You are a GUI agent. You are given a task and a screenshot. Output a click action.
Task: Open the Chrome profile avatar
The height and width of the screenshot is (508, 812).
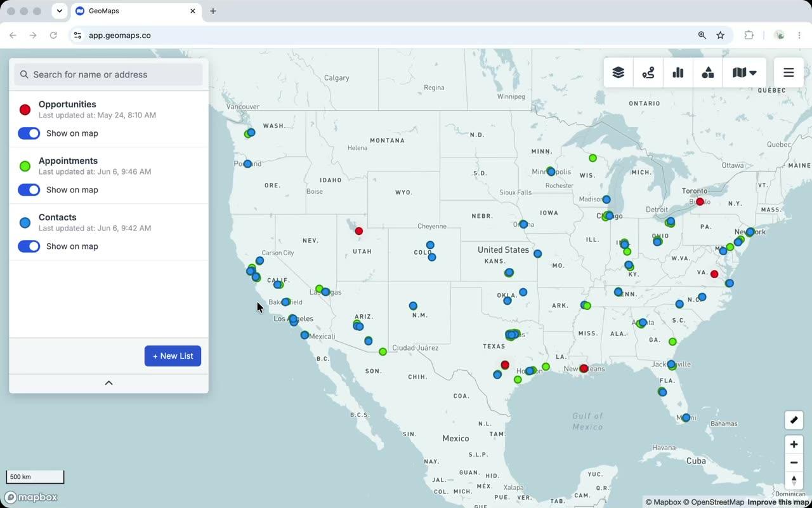point(780,36)
